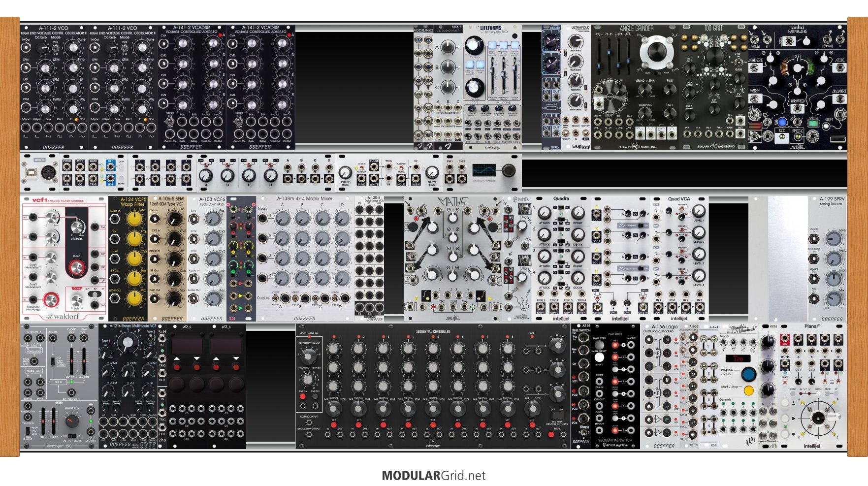Click the Quadra ENV 4 output jack
This screenshot has width=868, height=486.
tap(581, 307)
